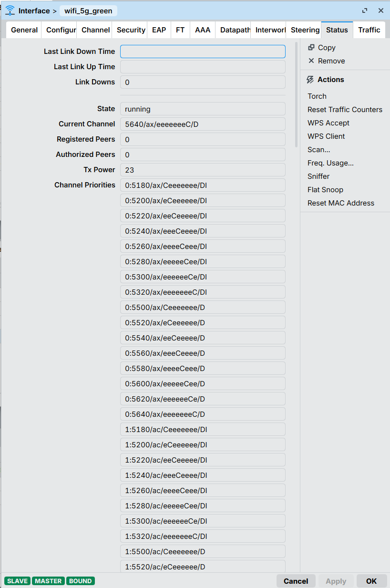This screenshot has width=390, height=588.
Task: Click the BOUND status badge
Action: [x=81, y=581]
